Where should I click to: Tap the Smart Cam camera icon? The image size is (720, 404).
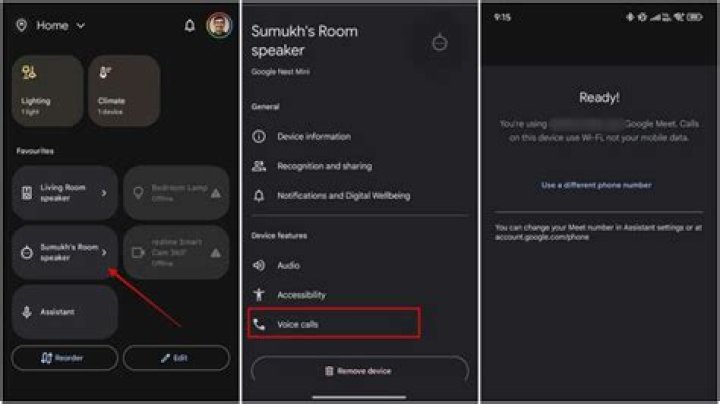[x=138, y=252]
